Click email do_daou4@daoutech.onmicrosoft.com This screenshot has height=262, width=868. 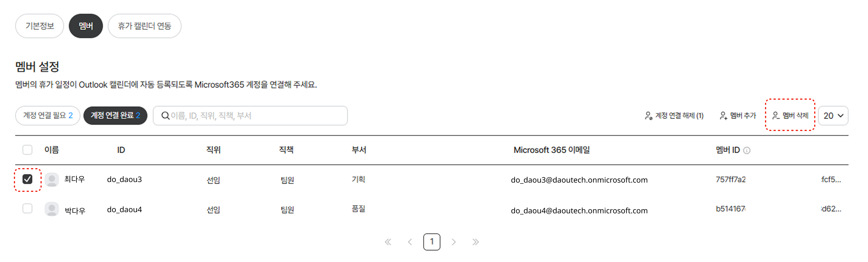579,211
